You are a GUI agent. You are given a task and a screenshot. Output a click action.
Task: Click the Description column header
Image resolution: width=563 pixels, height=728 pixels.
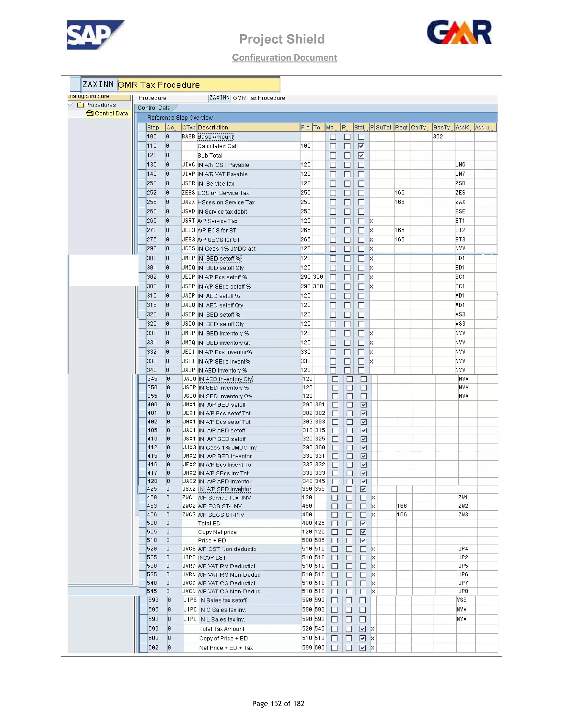pos(248,127)
